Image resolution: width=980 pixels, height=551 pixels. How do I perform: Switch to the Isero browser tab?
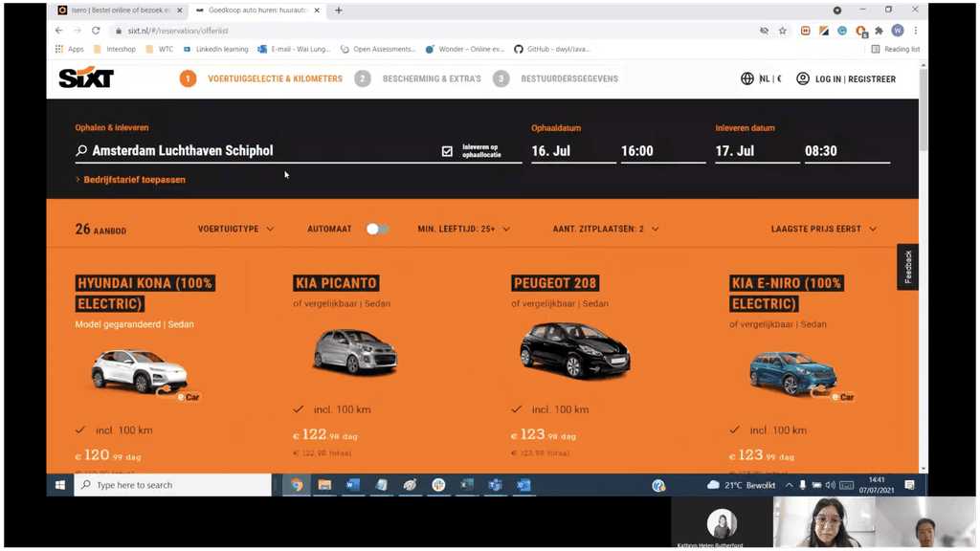[x=119, y=10]
